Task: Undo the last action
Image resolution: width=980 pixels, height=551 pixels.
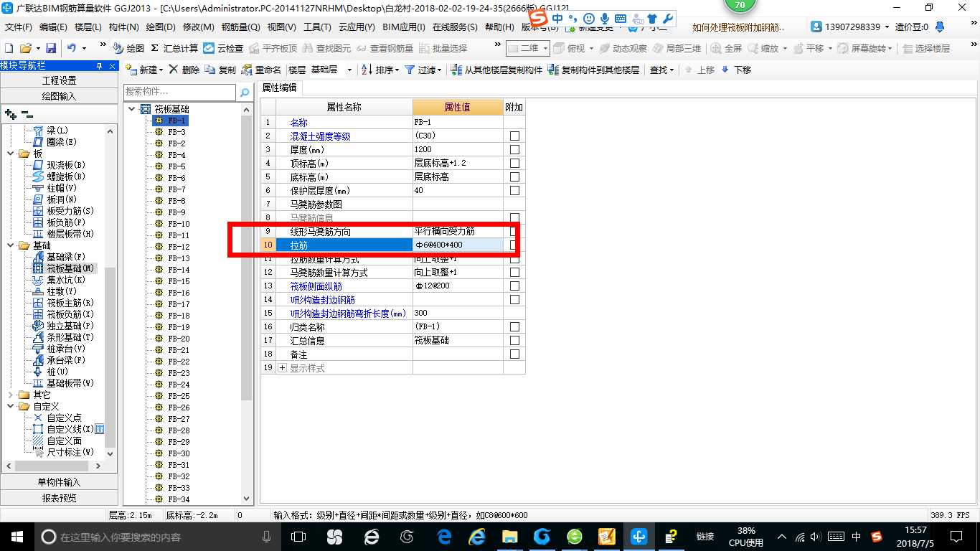Action: click(x=72, y=48)
